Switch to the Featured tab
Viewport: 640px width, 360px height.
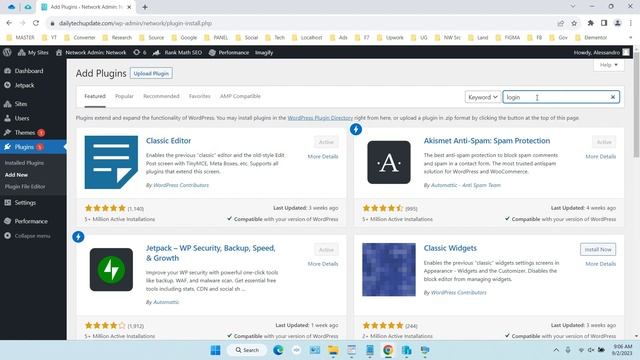(x=95, y=96)
